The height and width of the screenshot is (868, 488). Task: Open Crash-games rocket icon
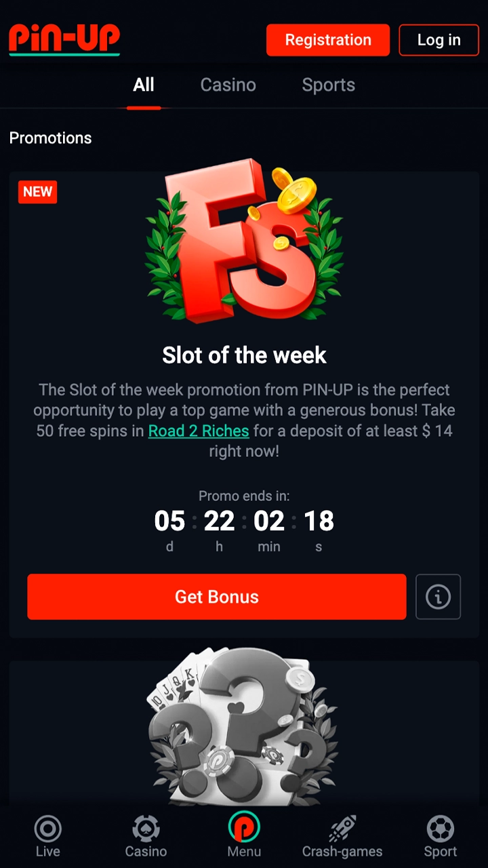point(342,829)
